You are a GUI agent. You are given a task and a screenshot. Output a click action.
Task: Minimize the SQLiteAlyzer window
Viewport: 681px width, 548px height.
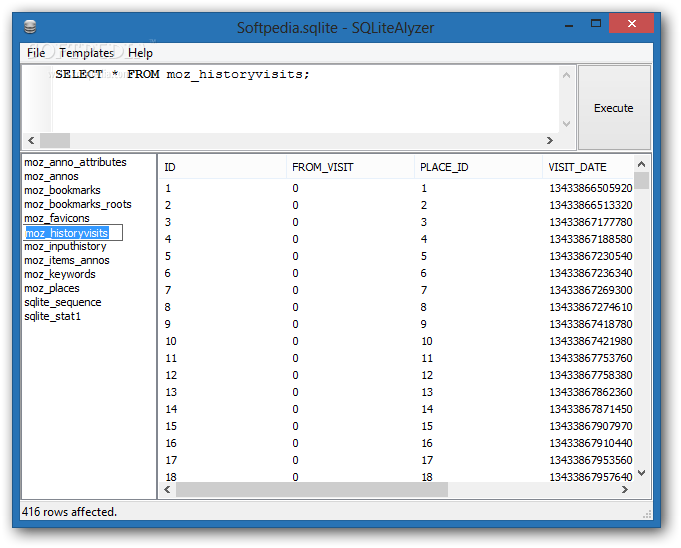pos(569,25)
